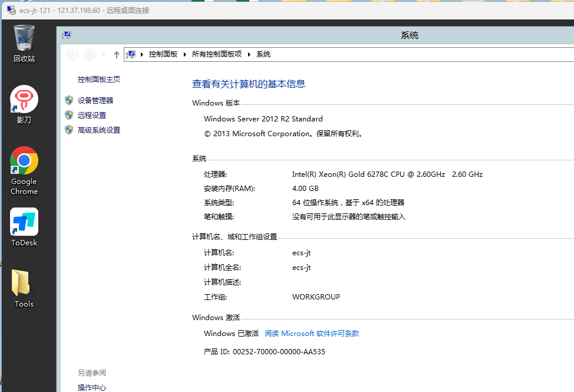Click the 查看有关计算机的基本信息 heading
574x392 pixels.
point(249,84)
